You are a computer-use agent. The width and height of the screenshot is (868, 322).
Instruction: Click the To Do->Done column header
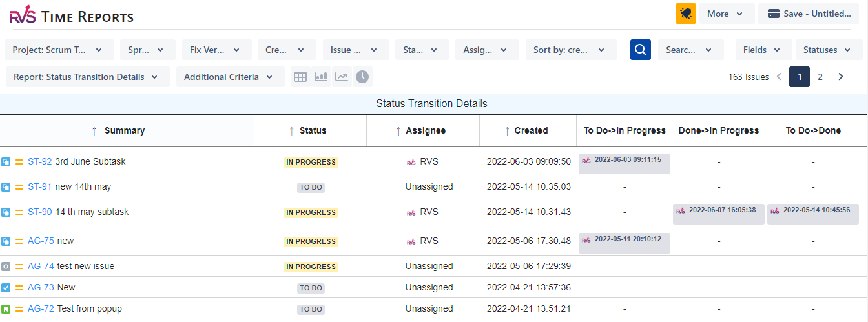(x=813, y=130)
